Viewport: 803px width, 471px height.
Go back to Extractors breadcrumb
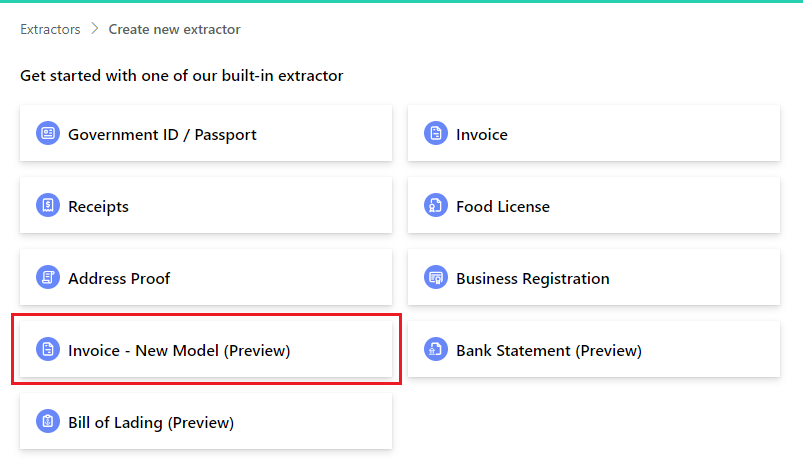click(x=50, y=29)
